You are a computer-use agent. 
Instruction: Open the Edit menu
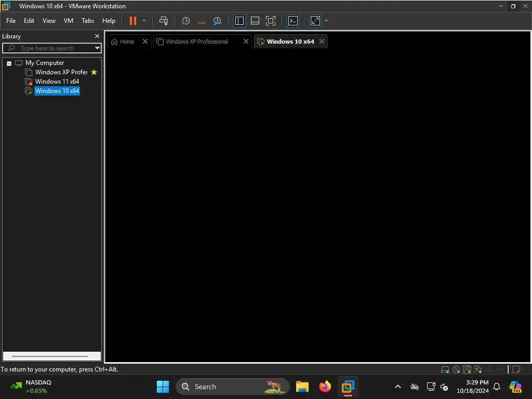point(29,21)
